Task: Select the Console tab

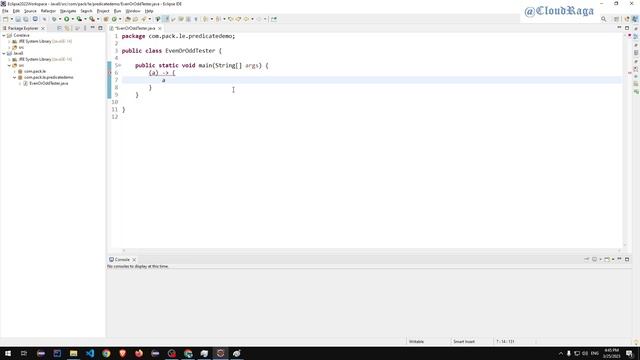Action: 122,260
